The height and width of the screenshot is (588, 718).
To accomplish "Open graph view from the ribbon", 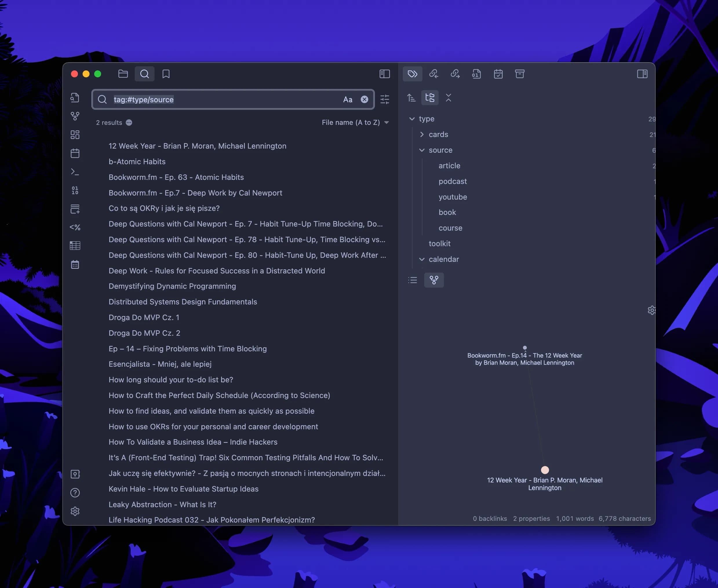I will pos(75,116).
